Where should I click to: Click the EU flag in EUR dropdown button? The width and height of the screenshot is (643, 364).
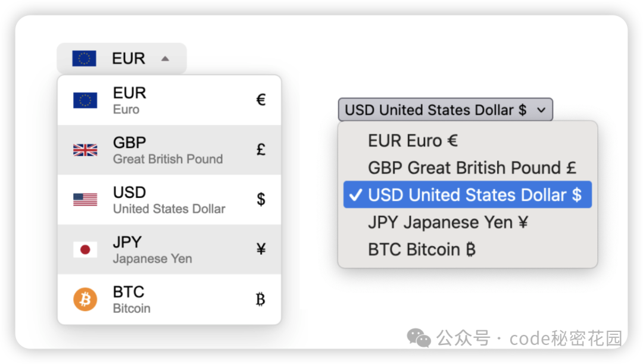84,58
